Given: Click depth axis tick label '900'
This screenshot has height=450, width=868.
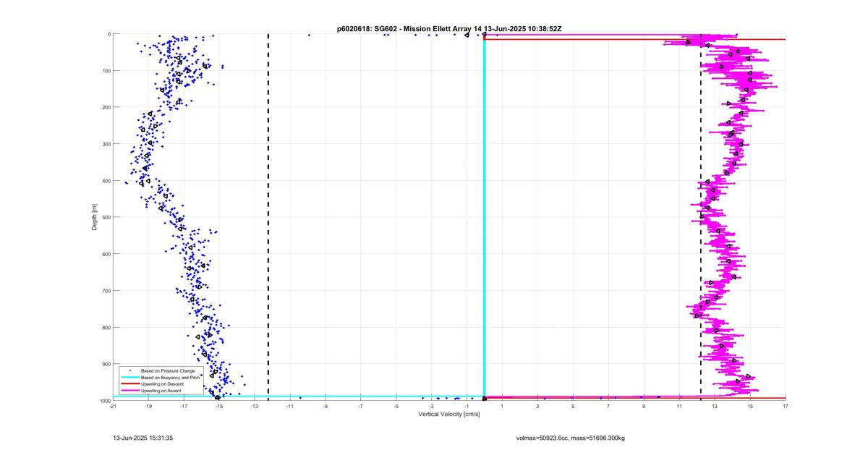Looking at the screenshot, I should click(x=106, y=364).
